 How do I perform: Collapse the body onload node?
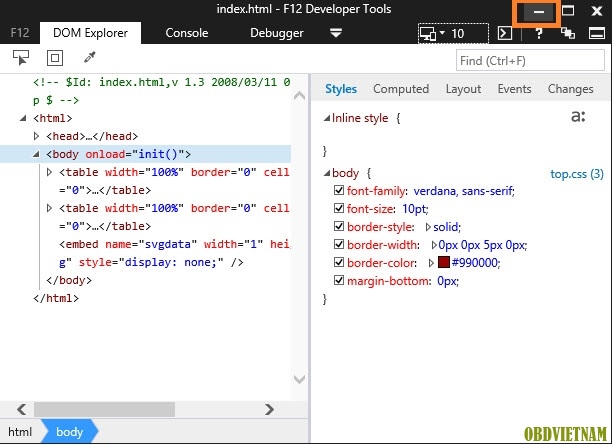point(36,154)
